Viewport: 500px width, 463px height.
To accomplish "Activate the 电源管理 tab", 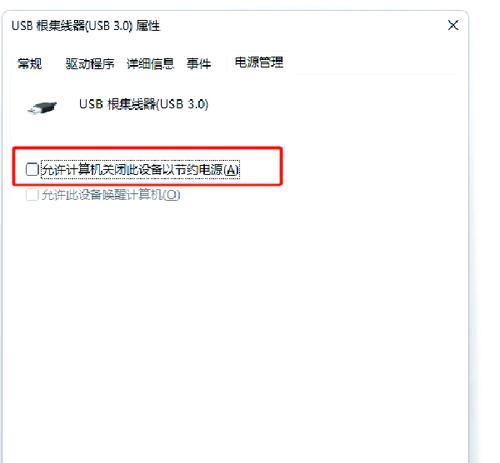I will pos(259,63).
